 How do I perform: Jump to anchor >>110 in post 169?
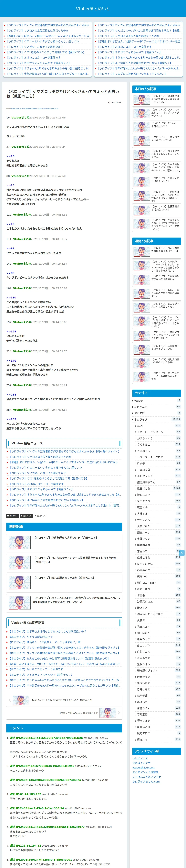11,298
